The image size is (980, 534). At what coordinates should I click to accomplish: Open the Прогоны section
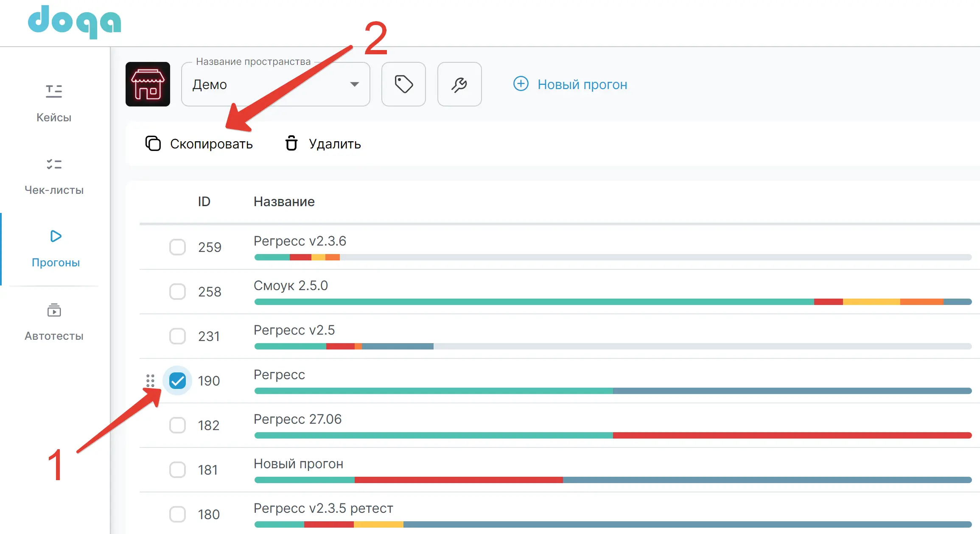coord(56,249)
